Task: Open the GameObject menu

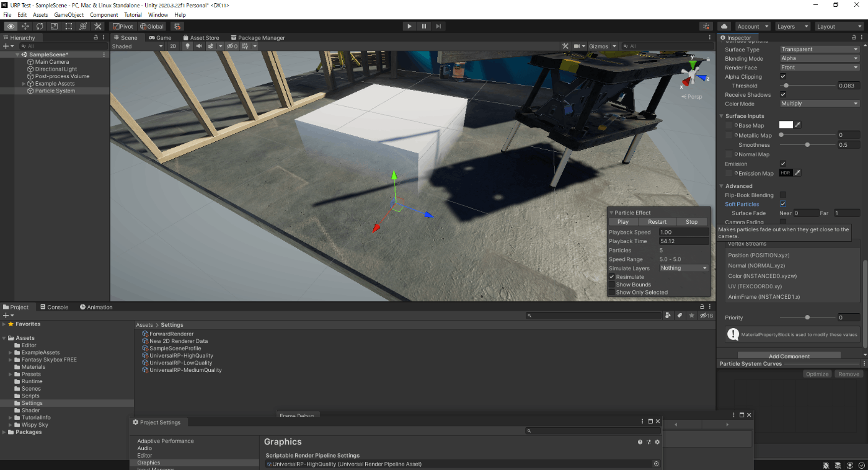Action: pos(69,15)
